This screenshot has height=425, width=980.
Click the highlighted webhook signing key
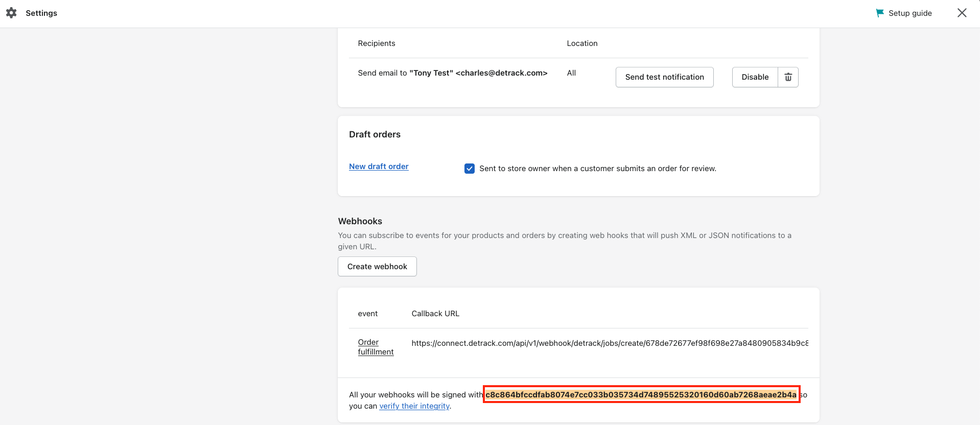[x=641, y=394]
